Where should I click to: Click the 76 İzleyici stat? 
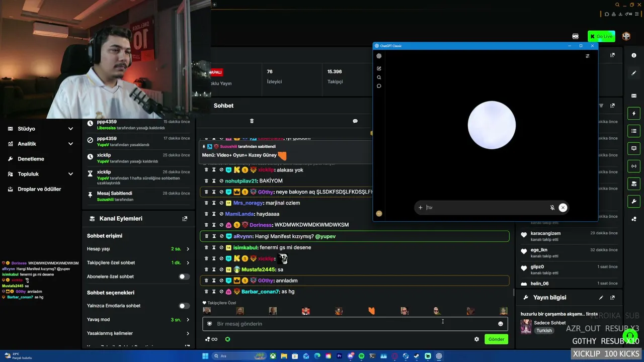[274, 76]
